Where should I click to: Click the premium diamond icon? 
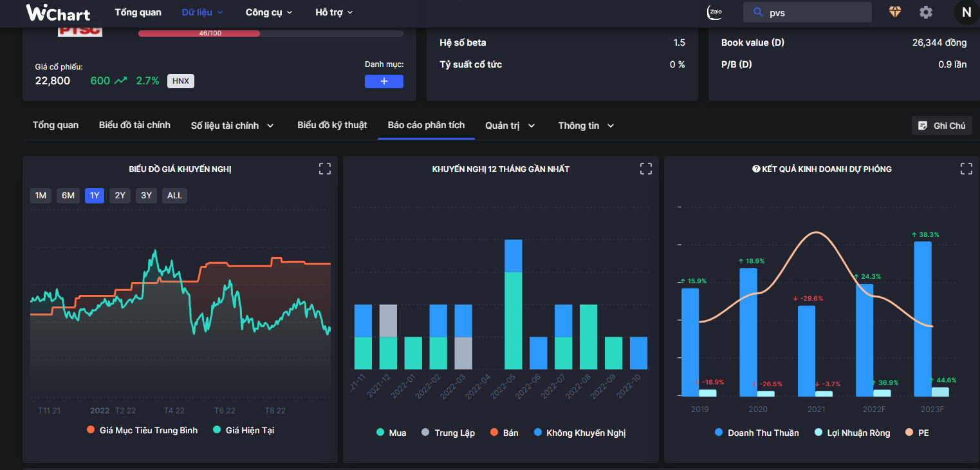click(x=895, y=12)
